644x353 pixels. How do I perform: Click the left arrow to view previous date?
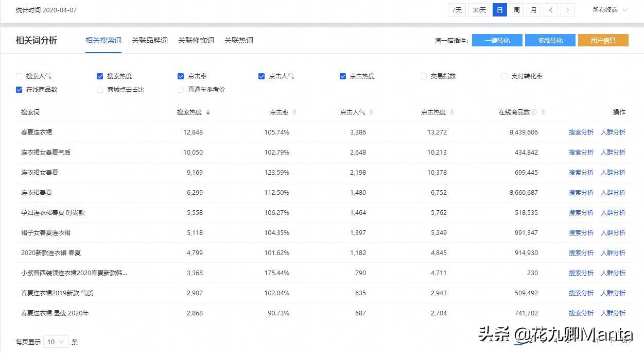(x=550, y=9)
